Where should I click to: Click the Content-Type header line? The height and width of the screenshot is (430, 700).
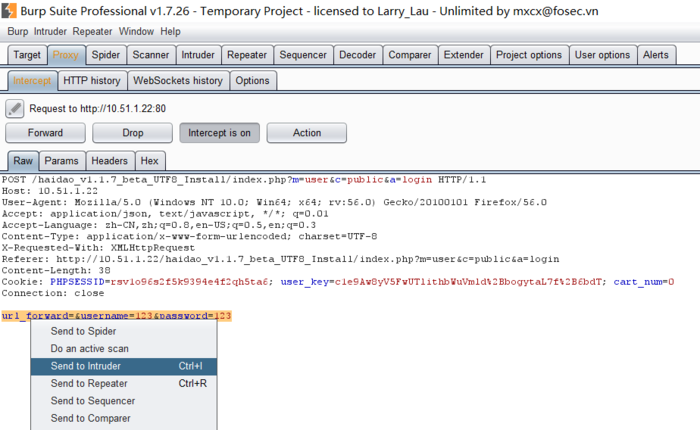coord(189,236)
